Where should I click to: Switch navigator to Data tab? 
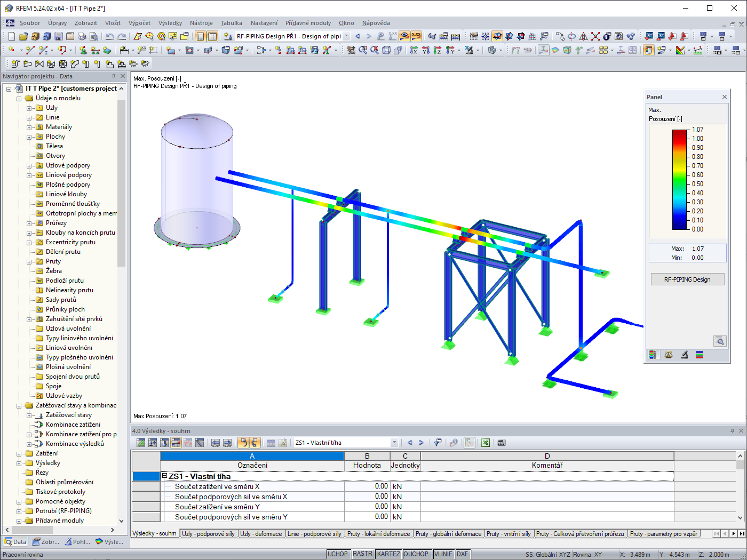[15, 542]
